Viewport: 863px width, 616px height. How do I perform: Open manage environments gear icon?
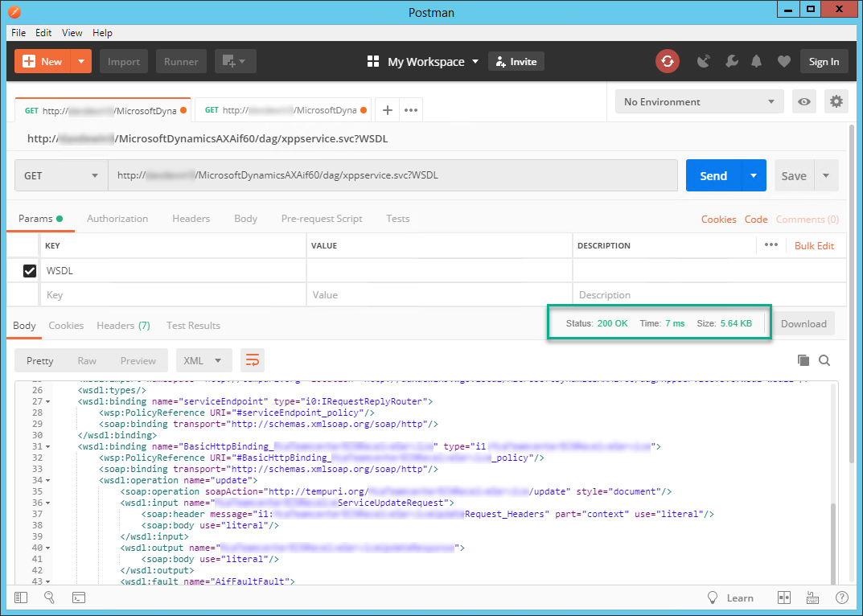coord(836,102)
